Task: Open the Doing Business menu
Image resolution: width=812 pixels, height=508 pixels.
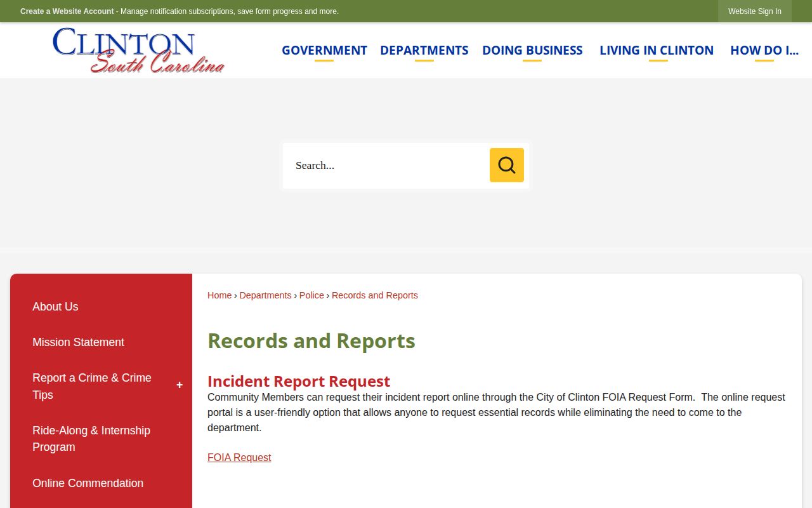Action: tap(532, 50)
